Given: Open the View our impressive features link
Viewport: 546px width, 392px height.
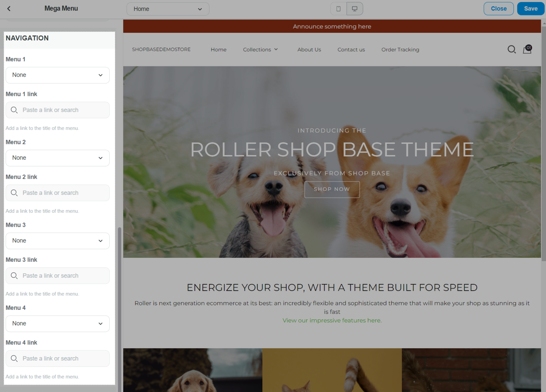Looking at the screenshot, I should (x=332, y=320).
